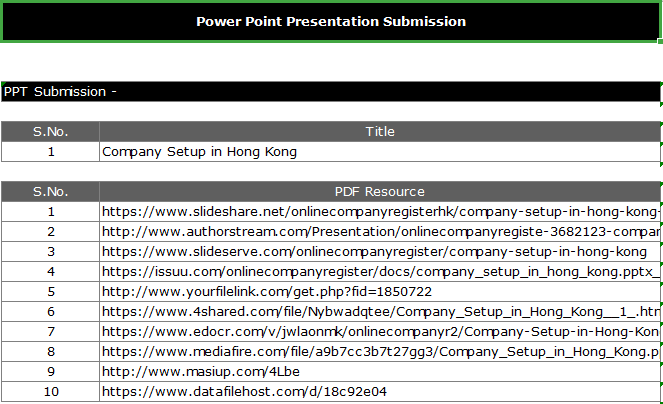Click the S.No. header beside Title
This screenshot has height=404, width=663.
click(50, 132)
